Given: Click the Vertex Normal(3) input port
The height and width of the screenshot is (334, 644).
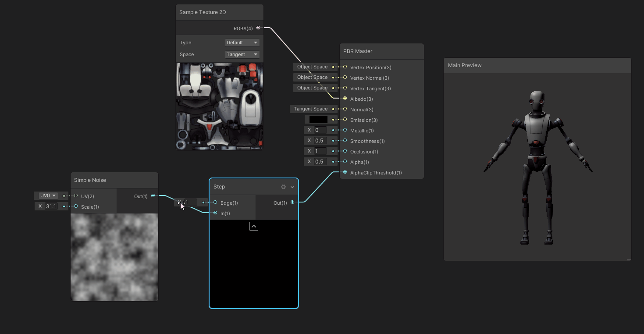Looking at the screenshot, I should click(x=345, y=78).
